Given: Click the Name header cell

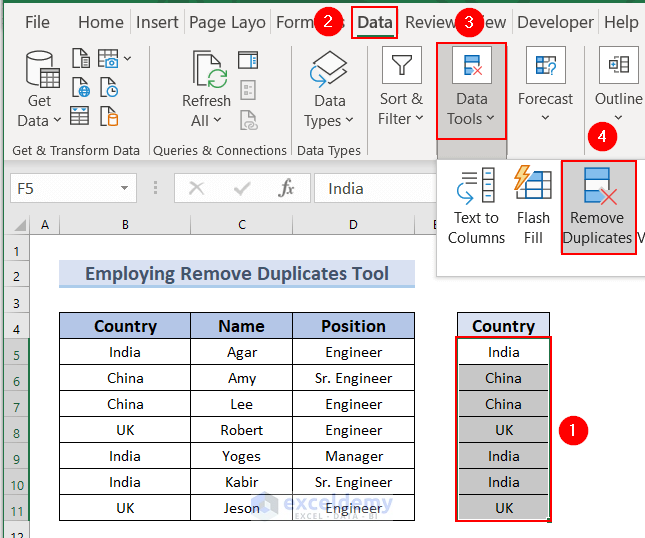Looking at the screenshot, I should 241,326.
